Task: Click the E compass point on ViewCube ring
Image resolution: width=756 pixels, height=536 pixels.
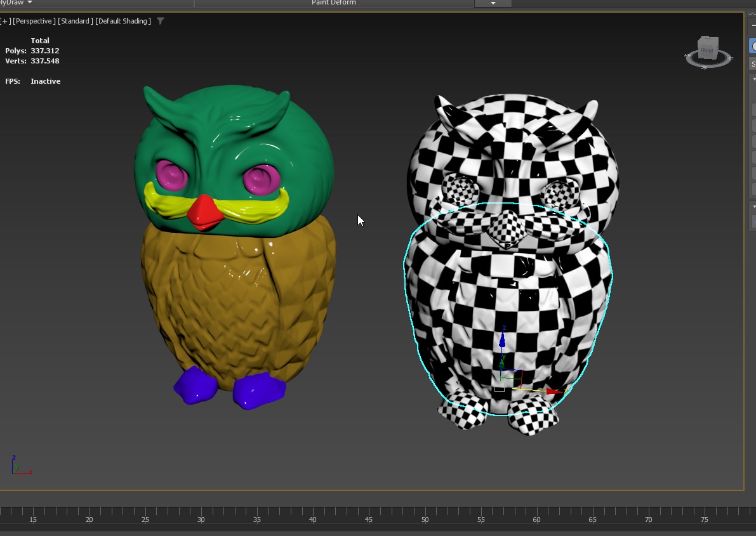Action: 731,58
